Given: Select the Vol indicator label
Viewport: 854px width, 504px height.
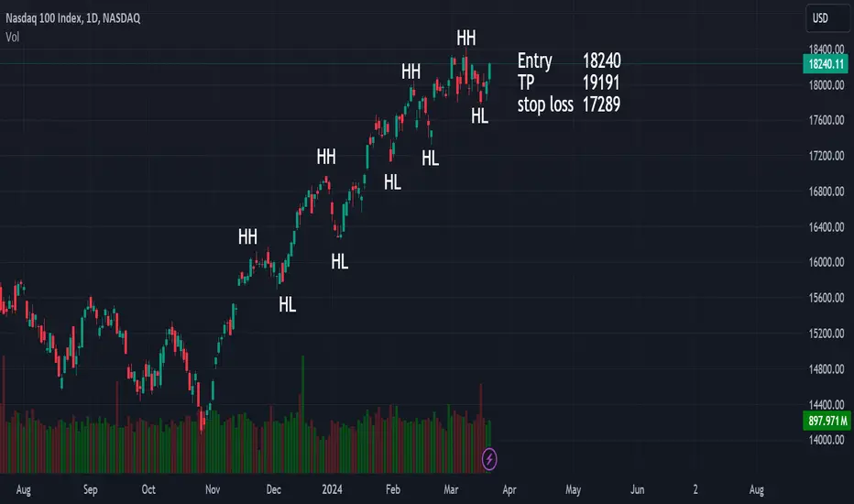Looking at the screenshot, I should coord(13,37).
